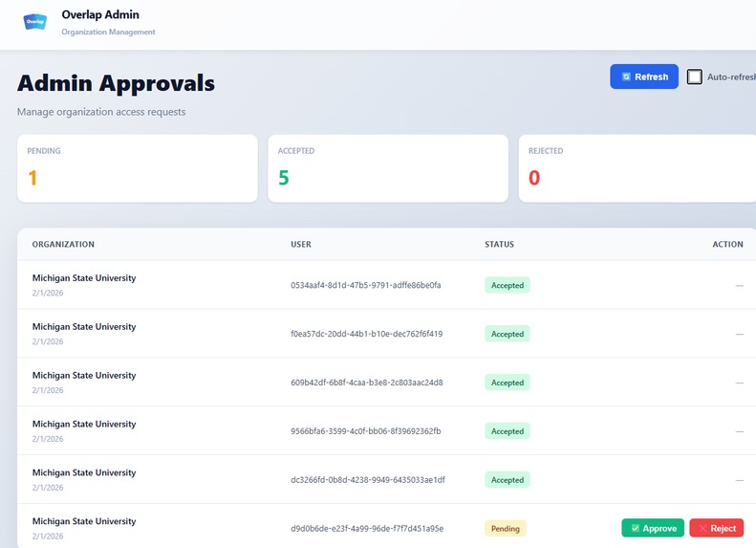Click the Organization Management subtitle

point(109,32)
